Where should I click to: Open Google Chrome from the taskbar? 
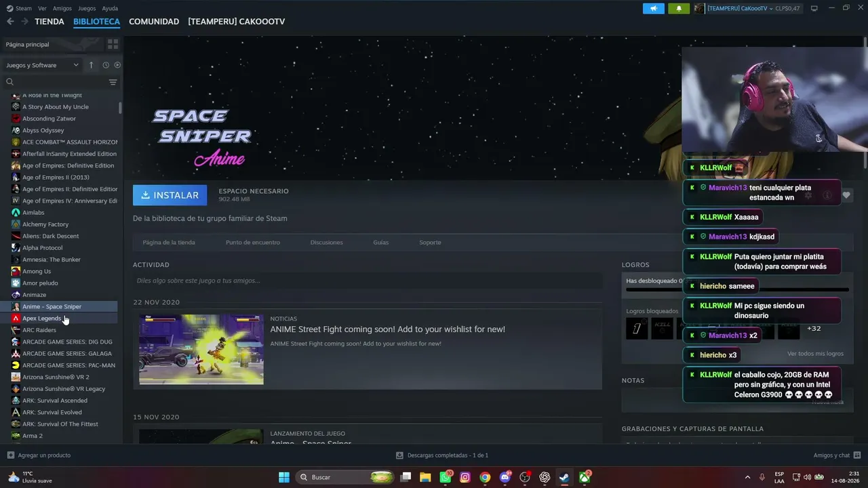click(x=485, y=477)
